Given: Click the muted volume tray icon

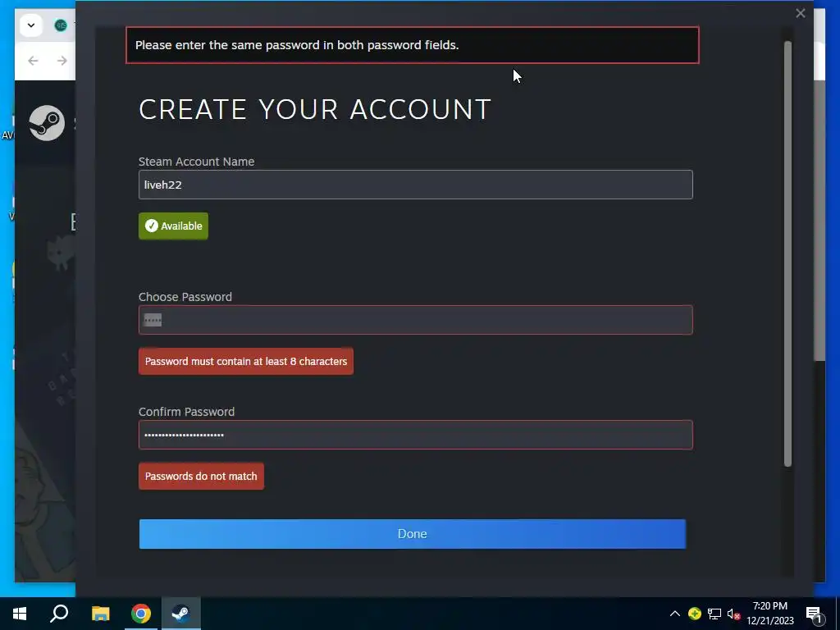Looking at the screenshot, I should [733, 614].
